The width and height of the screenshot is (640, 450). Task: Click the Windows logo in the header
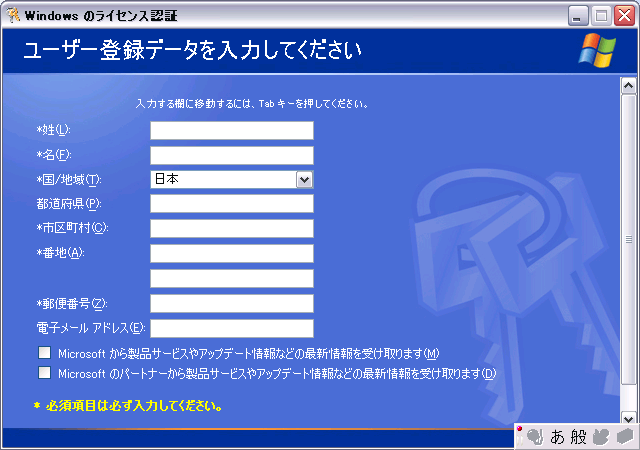coord(597,50)
